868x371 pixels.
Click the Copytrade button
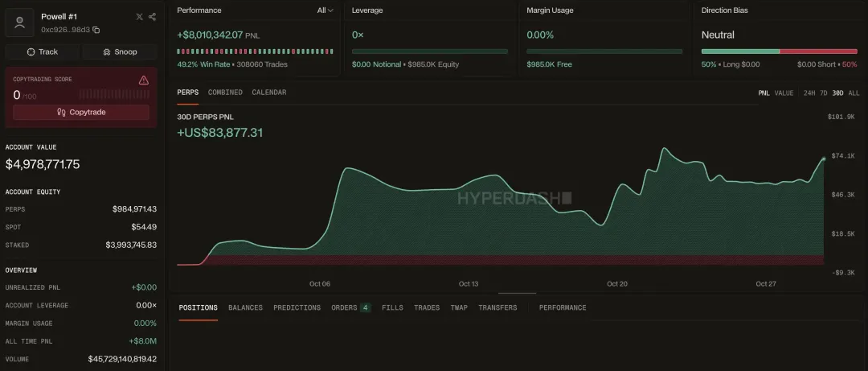pos(81,112)
